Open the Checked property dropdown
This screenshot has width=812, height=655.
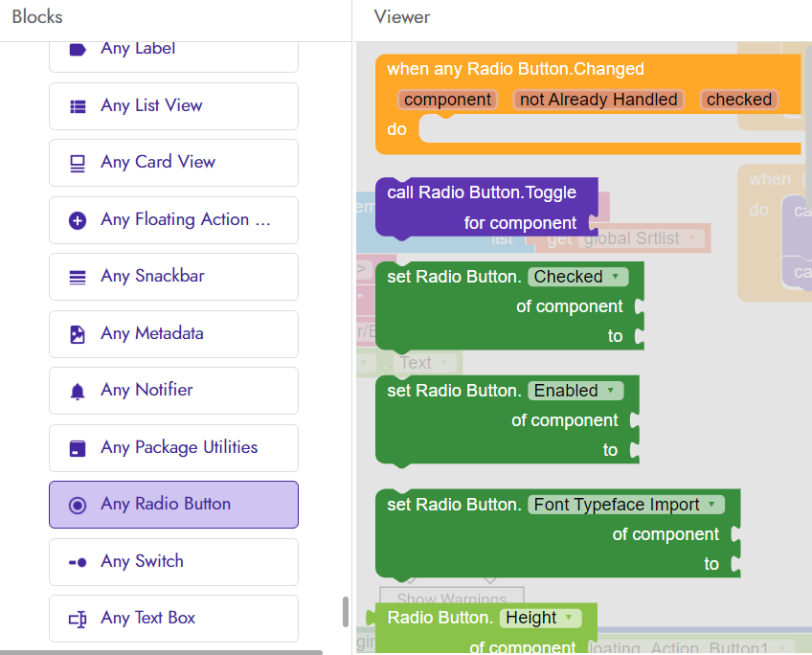click(577, 277)
